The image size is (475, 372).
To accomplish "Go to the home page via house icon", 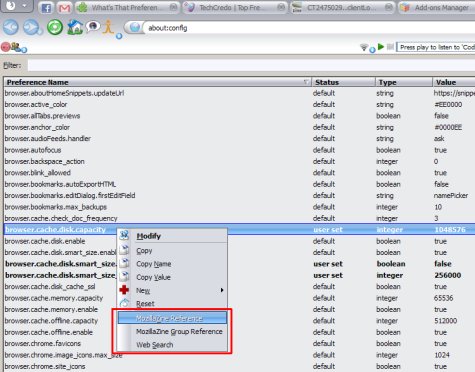I will (75, 27).
